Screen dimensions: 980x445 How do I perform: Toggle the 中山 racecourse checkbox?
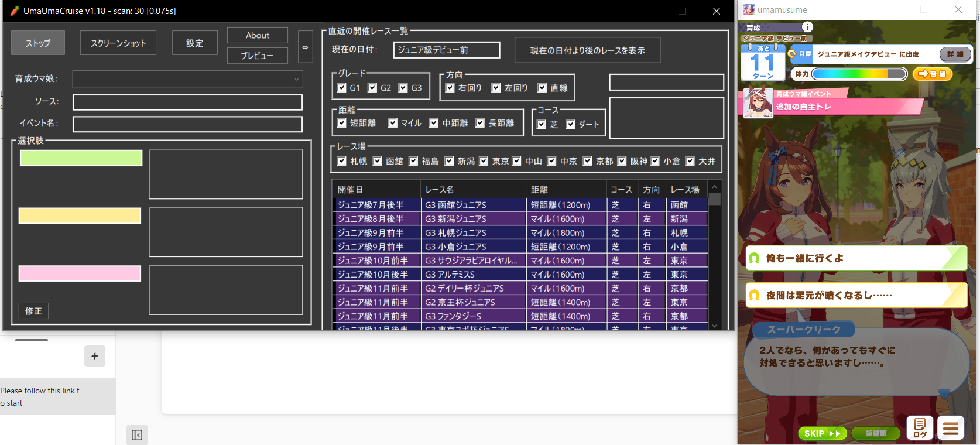coord(517,161)
